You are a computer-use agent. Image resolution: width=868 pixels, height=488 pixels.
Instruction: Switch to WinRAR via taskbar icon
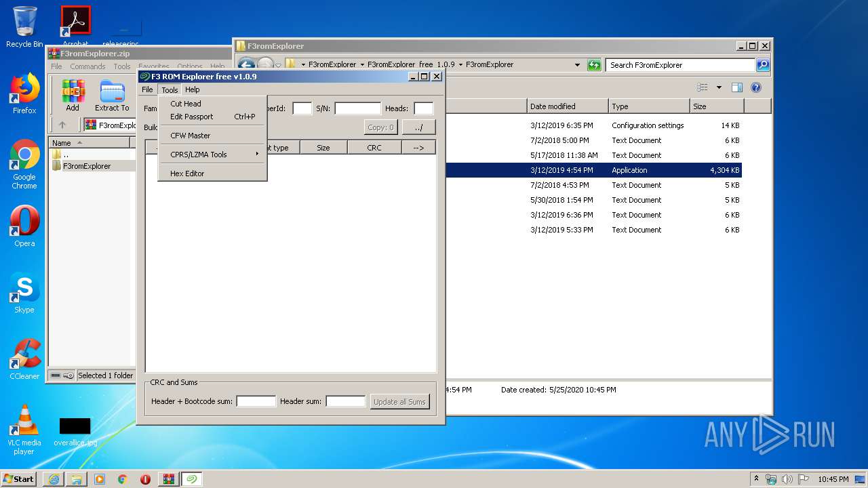(x=169, y=479)
